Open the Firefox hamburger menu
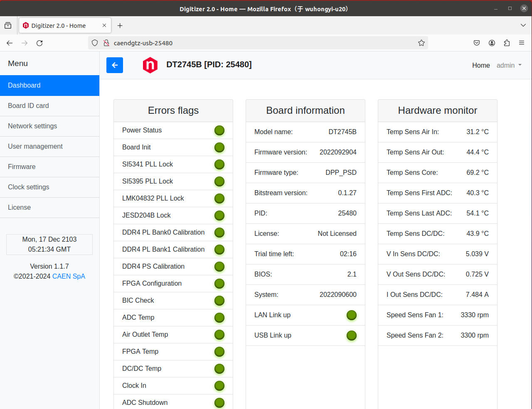 point(522,43)
